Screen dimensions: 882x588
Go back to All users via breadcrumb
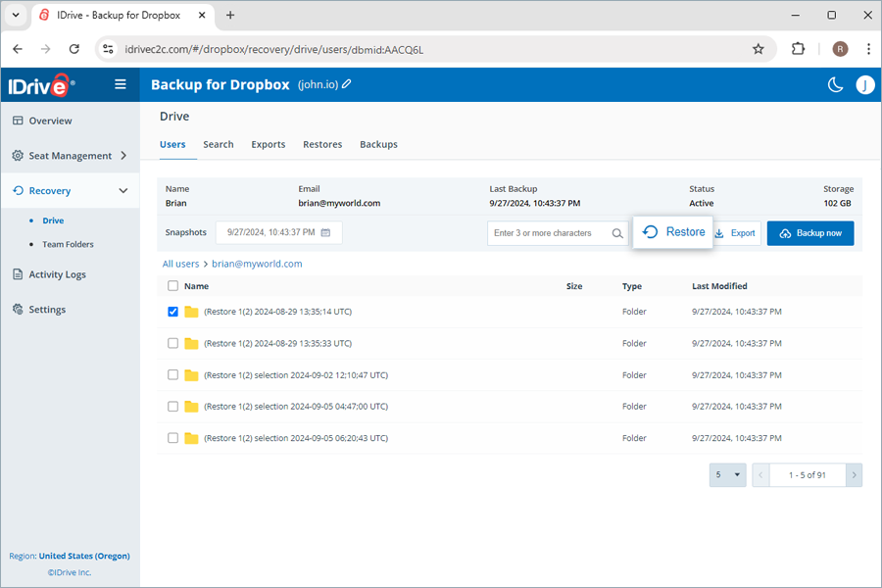pos(180,264)
